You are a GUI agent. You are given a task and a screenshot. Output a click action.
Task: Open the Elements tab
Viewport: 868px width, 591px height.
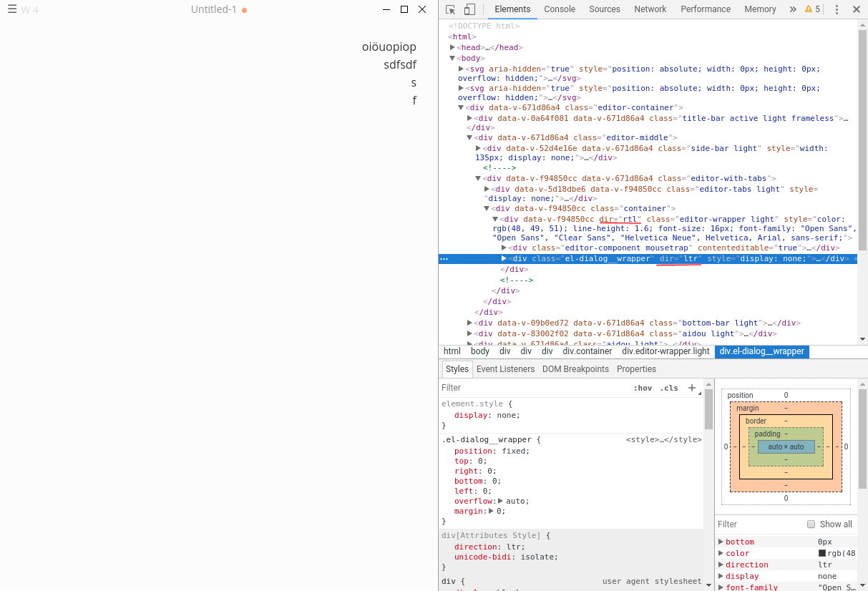[x=512, y=9]
